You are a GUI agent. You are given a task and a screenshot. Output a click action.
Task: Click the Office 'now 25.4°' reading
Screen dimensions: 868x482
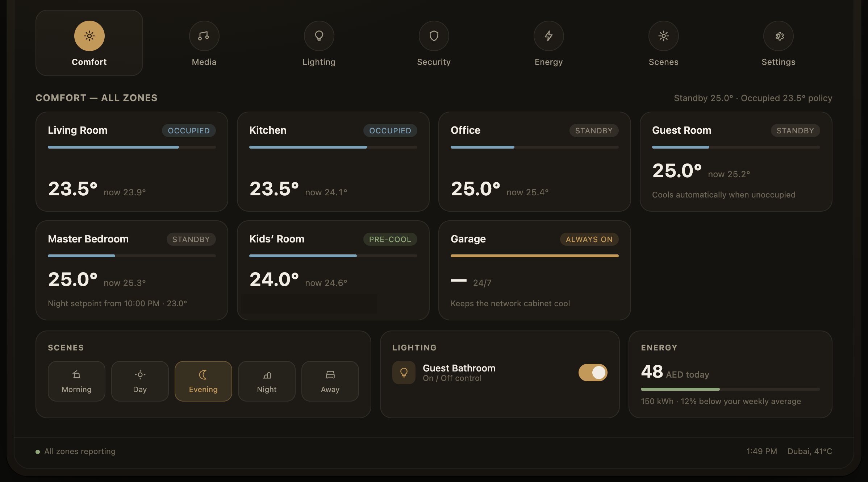527,192
